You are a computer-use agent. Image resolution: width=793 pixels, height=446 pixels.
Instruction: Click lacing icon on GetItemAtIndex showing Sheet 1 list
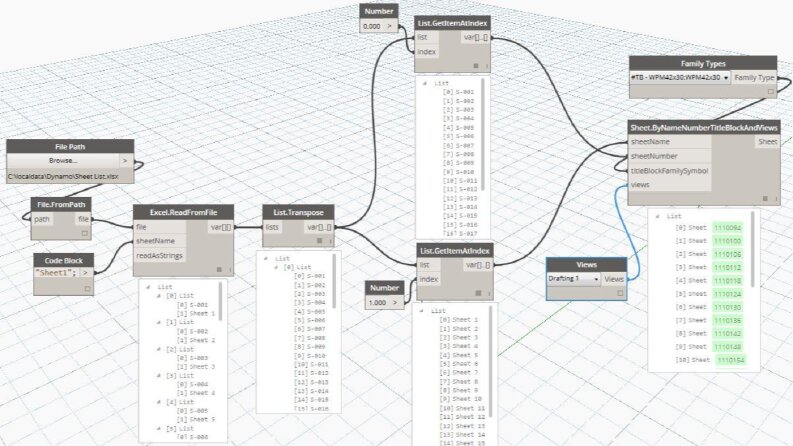tap(478, 293)
